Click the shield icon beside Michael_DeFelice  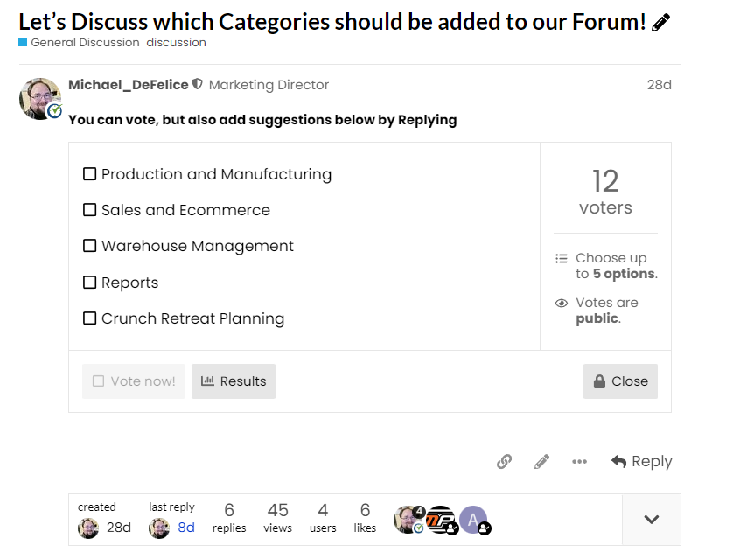coord(196,85)
